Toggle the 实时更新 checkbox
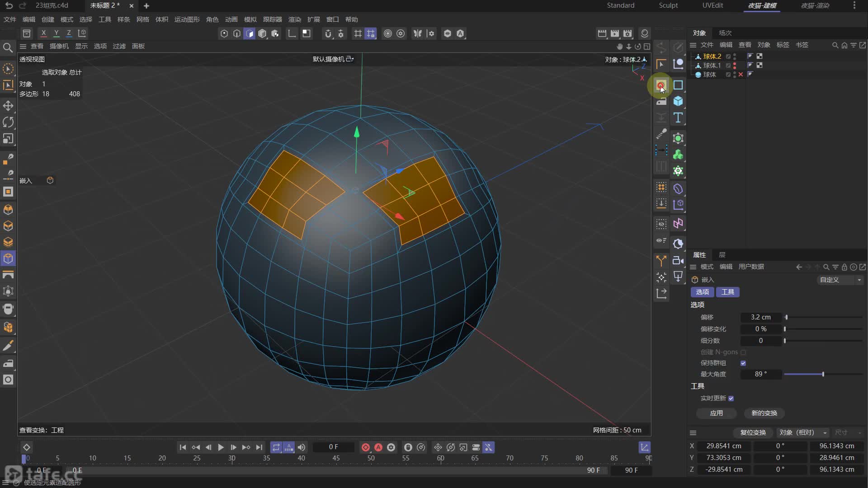 point(731,399)
